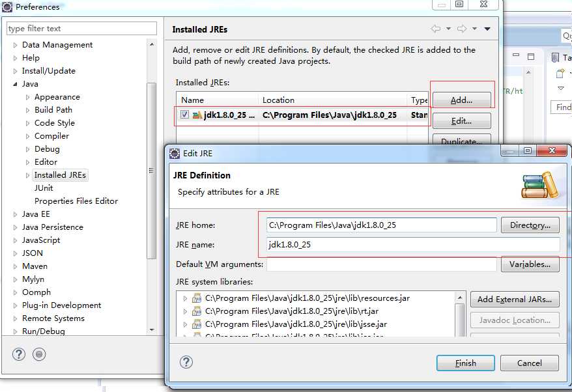The height and width of the screenshot is (392, 572).
Task: Click the back navigation arrow in Installed JREs header
Action: pyautogui.click(x=436, y=29)
